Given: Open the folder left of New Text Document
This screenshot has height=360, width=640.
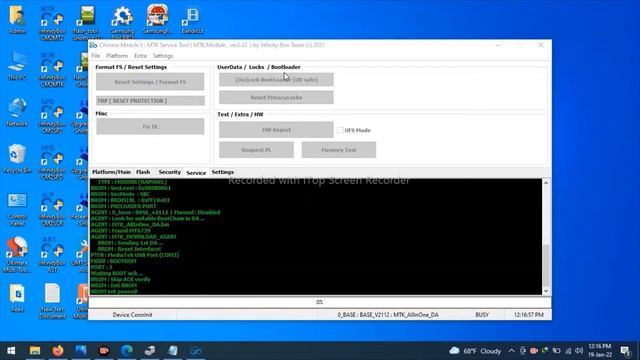Looking at the screenshot, I should (17, 298).
